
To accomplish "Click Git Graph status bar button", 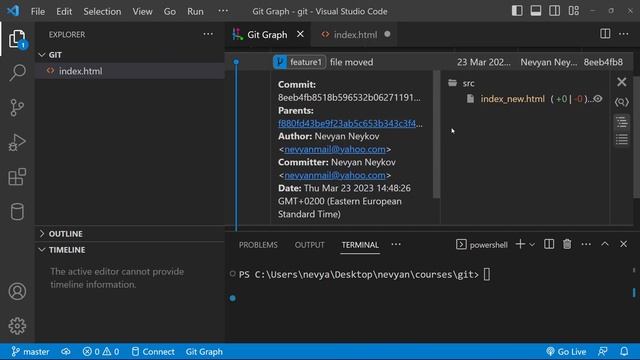I will pyautogui.click(x=204, y=351).
